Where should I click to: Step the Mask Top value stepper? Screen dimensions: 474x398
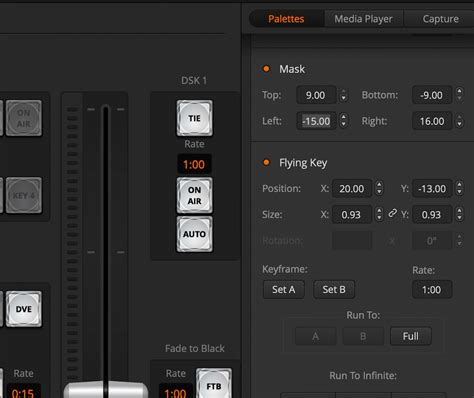[343, 95]
